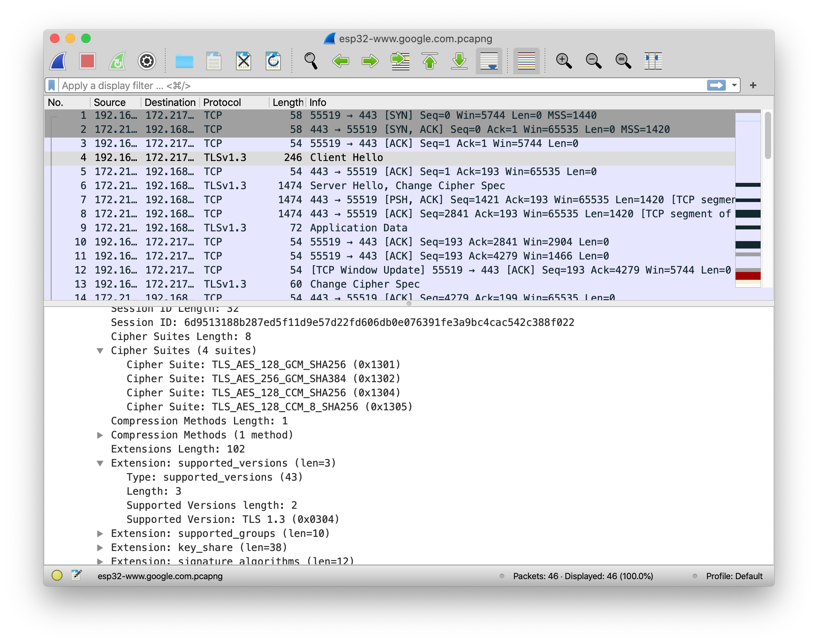818x644 pixels.
Task: Expand Extension: supported_groups
Action: pyautogui.click(x=100, y=534)
